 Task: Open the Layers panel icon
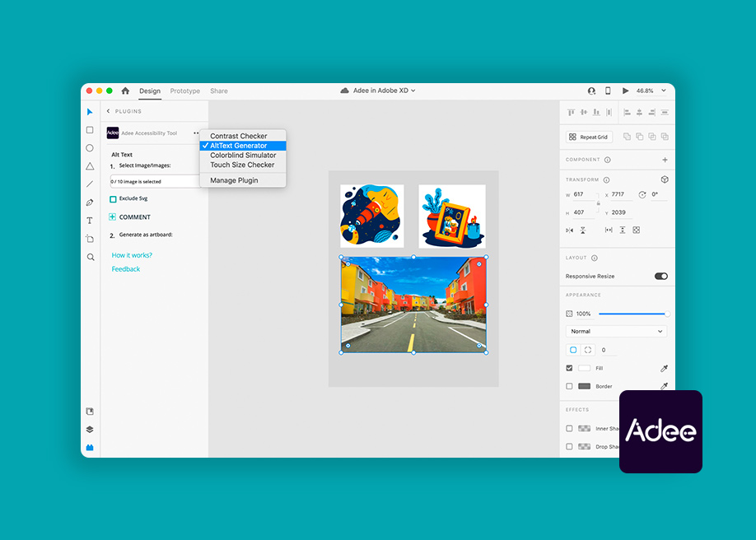click(89, 429)
